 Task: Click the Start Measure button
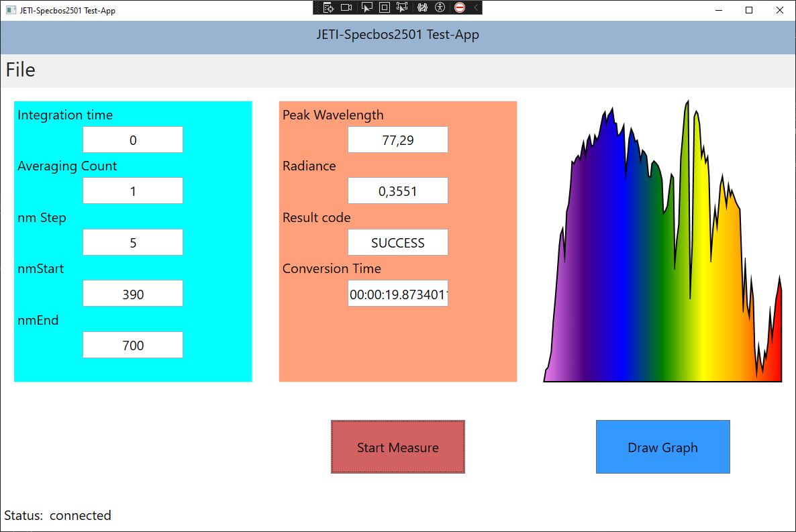[x=398, y=447]
